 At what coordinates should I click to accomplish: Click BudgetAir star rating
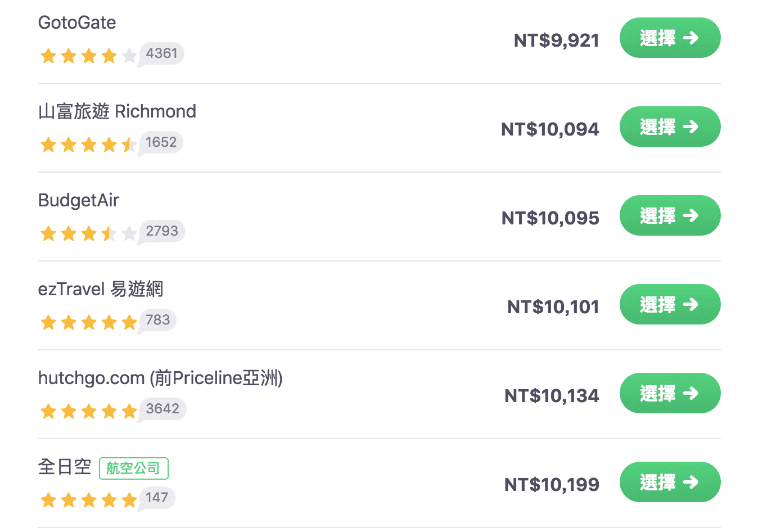(x=88, y=233)
